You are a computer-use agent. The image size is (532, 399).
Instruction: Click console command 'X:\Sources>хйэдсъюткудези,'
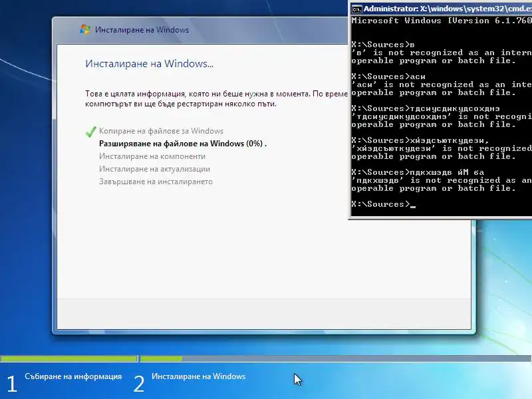click(x=420, y=140)
